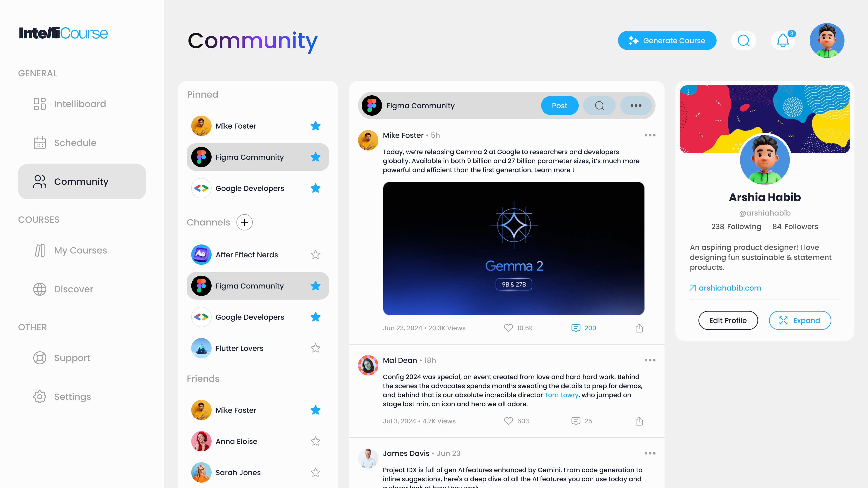This screenshot has height=488, width=868.
Task: Open arshiahabib.com profile link
Action: click(729, 288)
